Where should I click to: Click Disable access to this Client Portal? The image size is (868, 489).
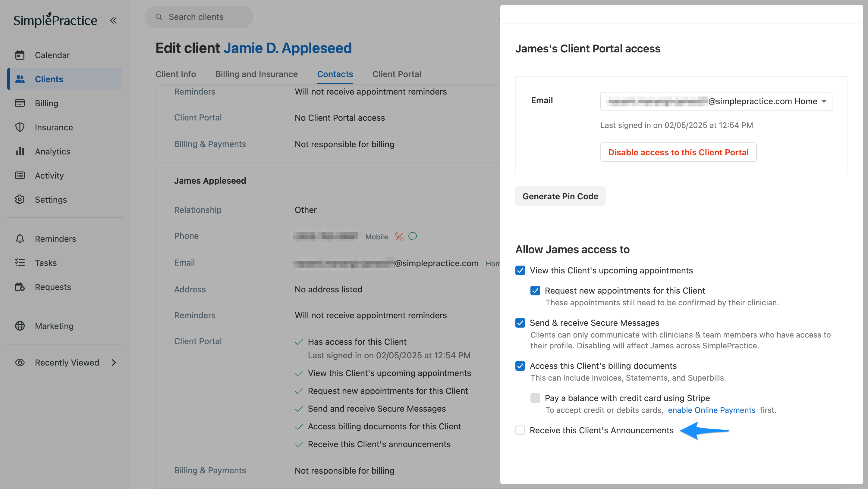(x=678, y=152)
